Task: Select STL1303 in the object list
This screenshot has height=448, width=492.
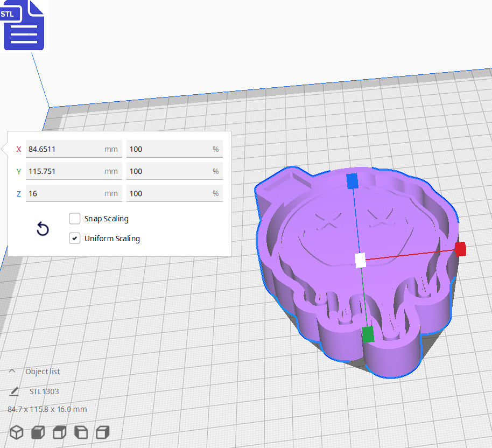Action: (x=44, y=391)
